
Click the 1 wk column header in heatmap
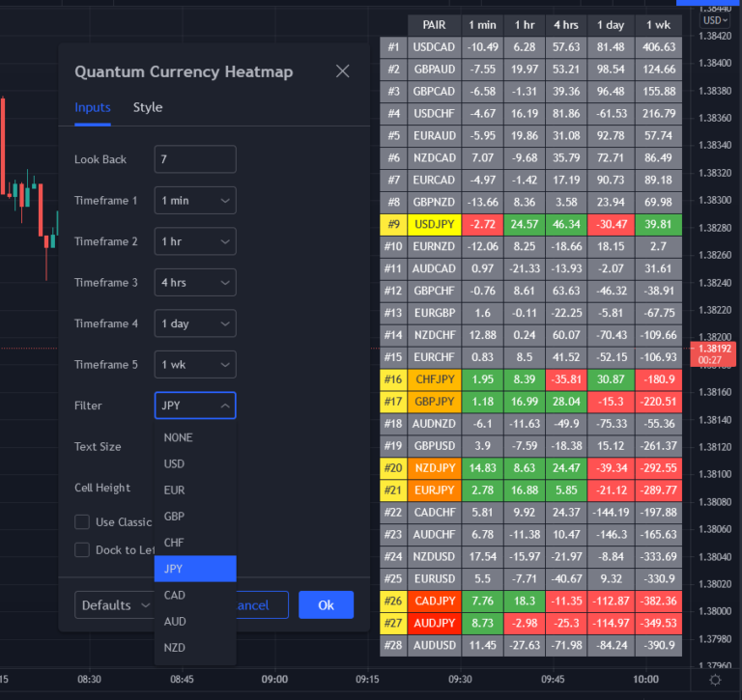(658, 25)
